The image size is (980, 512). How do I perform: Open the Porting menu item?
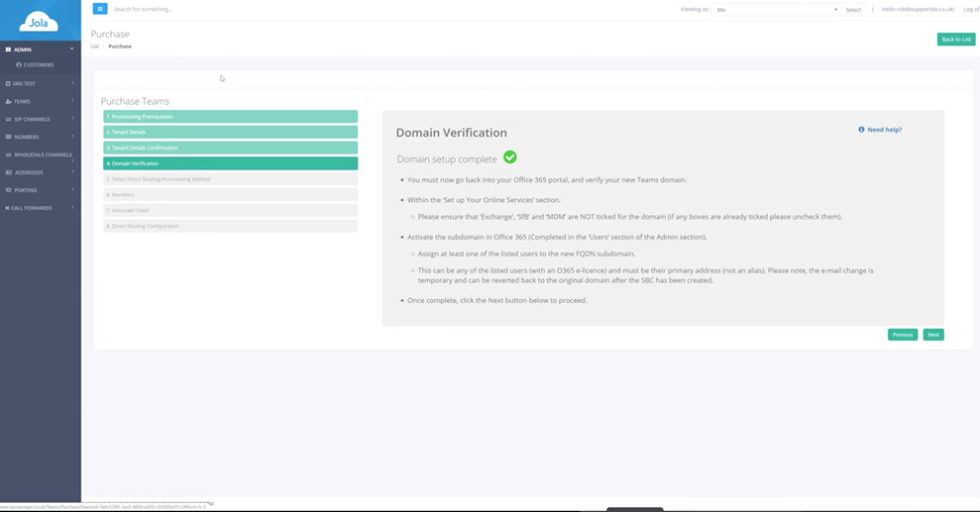pos(40,190)
